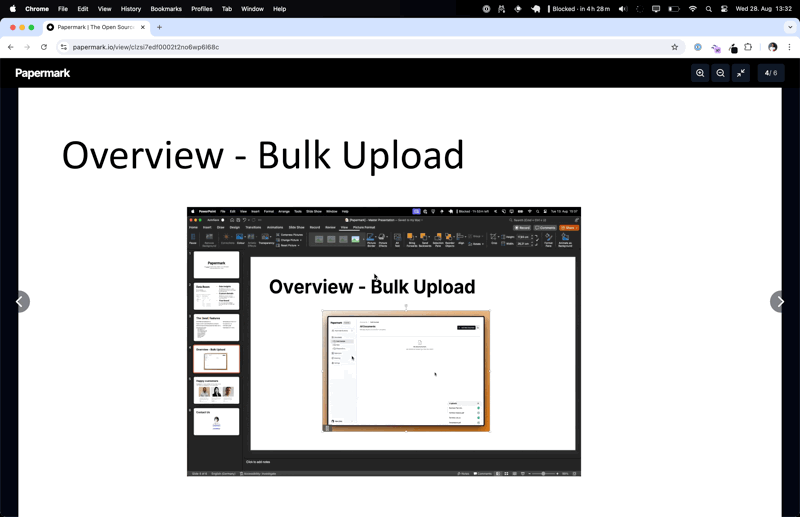Open the Chrome profile avatar menu
The height and width of the screenshot is (517, 800).
coord(772,47)
